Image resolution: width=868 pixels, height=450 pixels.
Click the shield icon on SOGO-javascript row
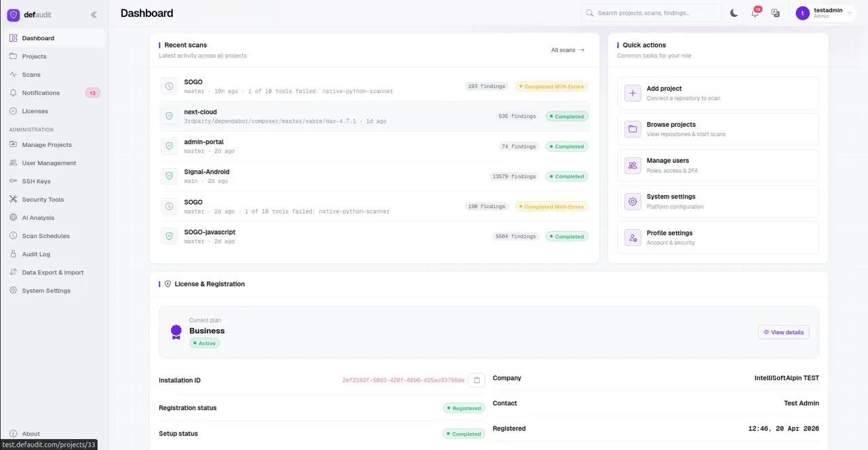169,236
